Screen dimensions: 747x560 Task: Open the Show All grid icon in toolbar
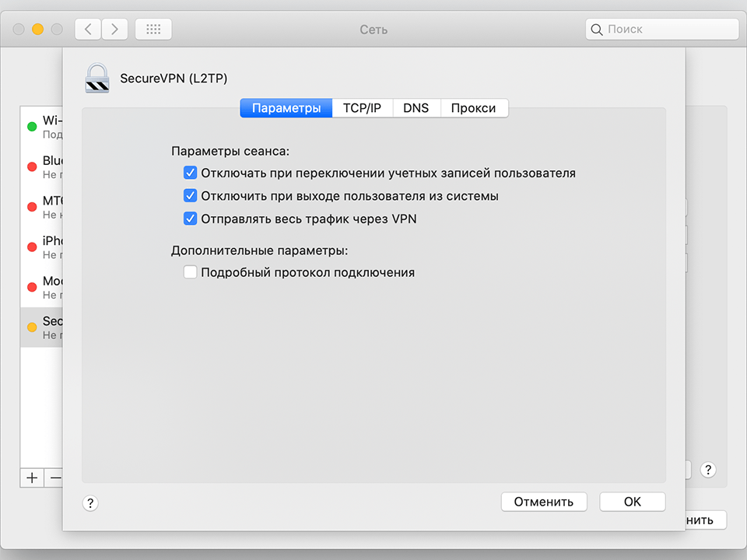pyautogui.click(x=153, y=29)
